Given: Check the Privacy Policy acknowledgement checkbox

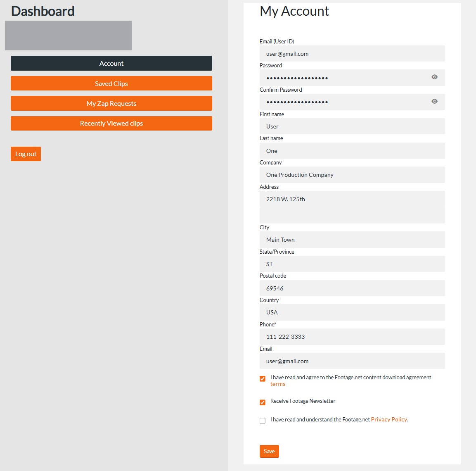Looking at the screenshot, I should [263, 421].
